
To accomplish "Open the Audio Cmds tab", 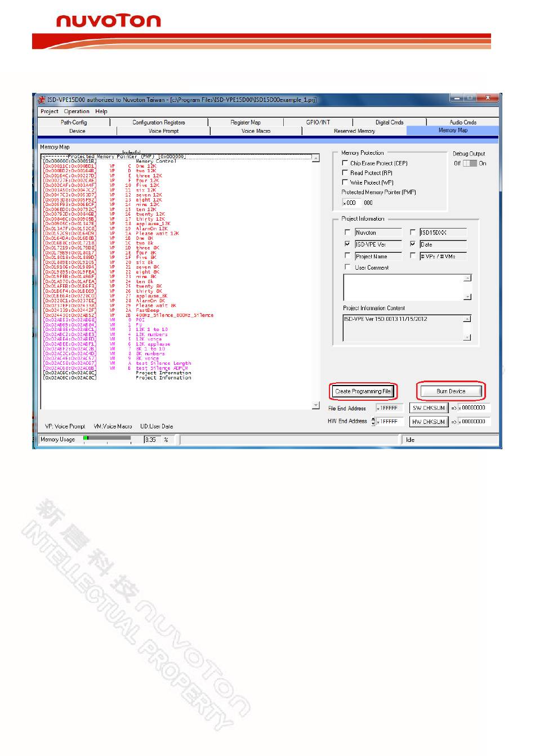I will point(463,122).
